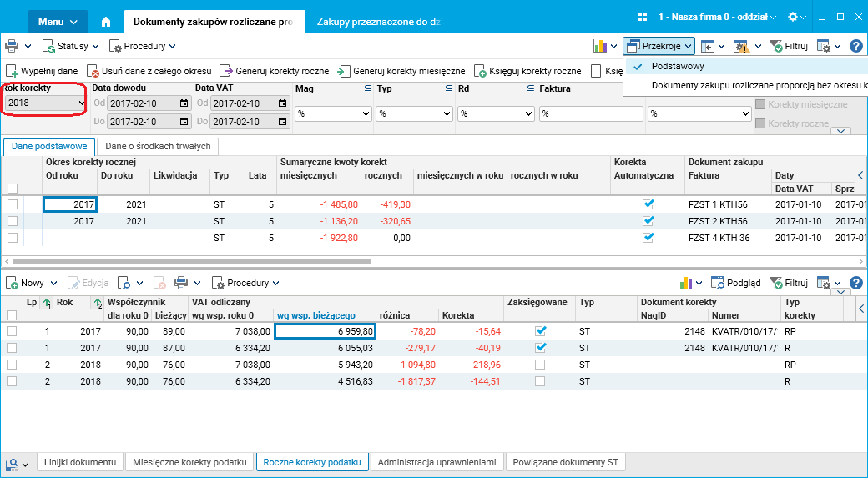Click Generuj korekty roczne
The height and width of the screenshot is (478, 868).
[x=275, y=71]
